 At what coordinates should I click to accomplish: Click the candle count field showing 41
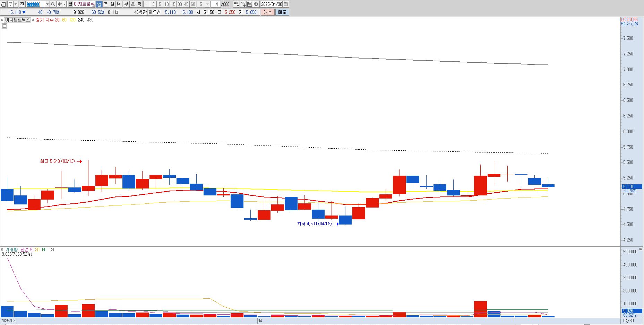(216, 4)
